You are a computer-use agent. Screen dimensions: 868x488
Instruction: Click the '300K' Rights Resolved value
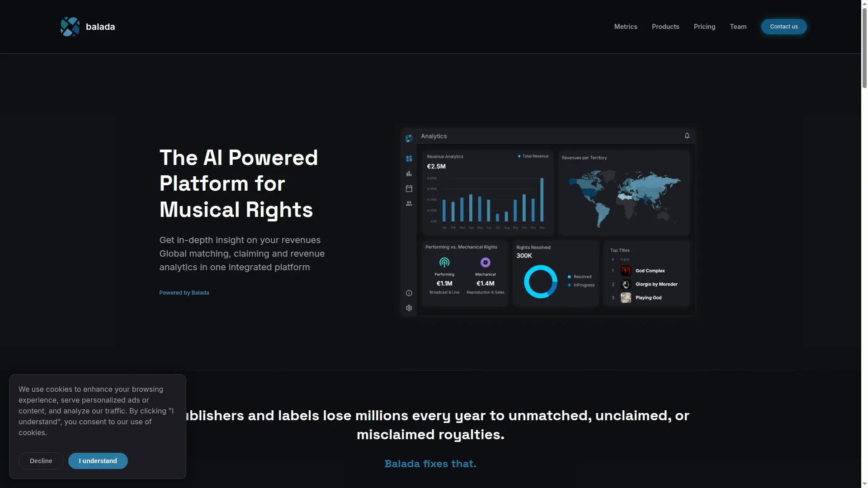[524, 256]
